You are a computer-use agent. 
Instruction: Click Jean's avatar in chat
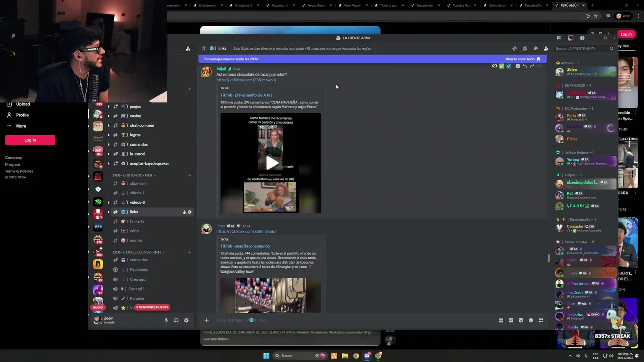(206, 229)
